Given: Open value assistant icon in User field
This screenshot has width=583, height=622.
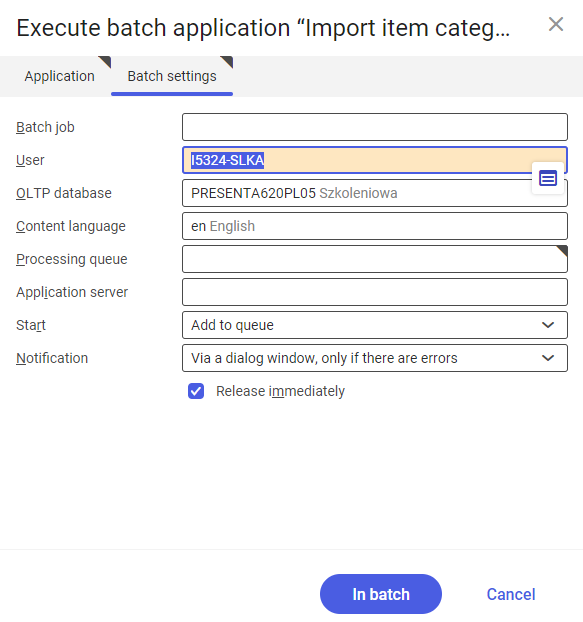Looking at the screenshot, I should tap(548, 178).
